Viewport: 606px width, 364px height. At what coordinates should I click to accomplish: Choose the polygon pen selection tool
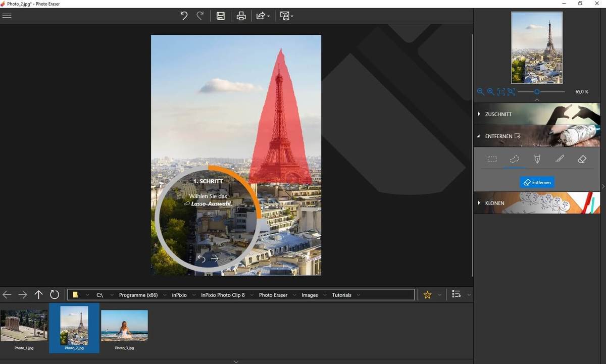537,159
